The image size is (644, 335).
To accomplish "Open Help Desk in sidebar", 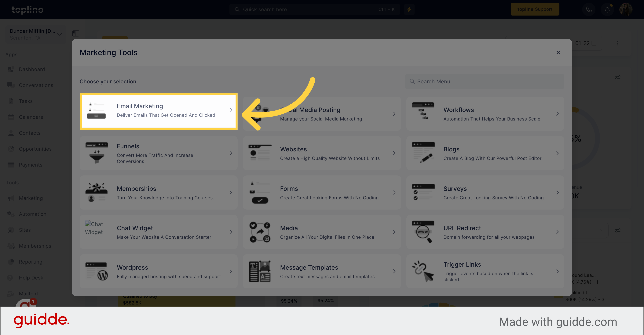I will click(x=31, y=278).
